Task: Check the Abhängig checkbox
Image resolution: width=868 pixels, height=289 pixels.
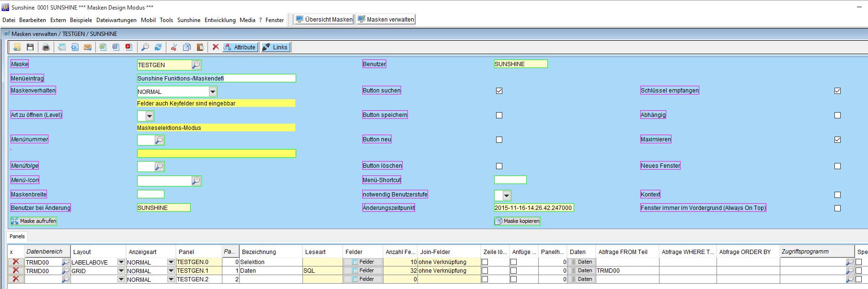Action: [837, 115]
